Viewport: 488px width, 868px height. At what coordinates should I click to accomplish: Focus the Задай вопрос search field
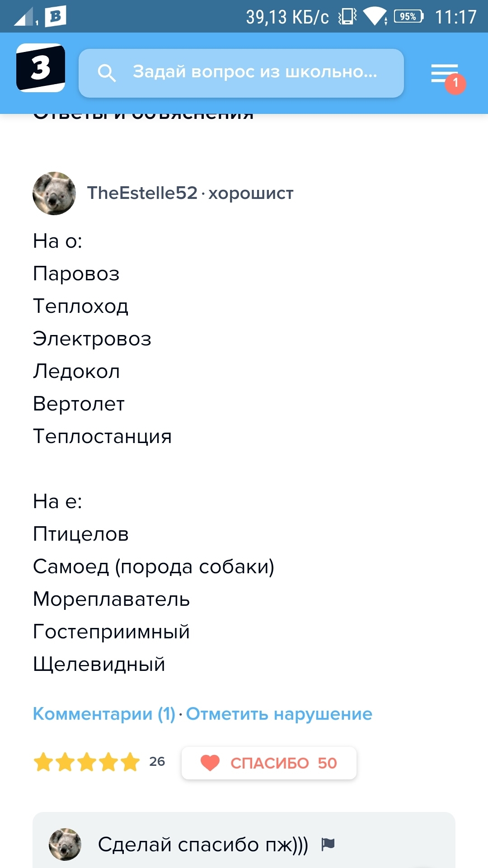tap(255, 72)
